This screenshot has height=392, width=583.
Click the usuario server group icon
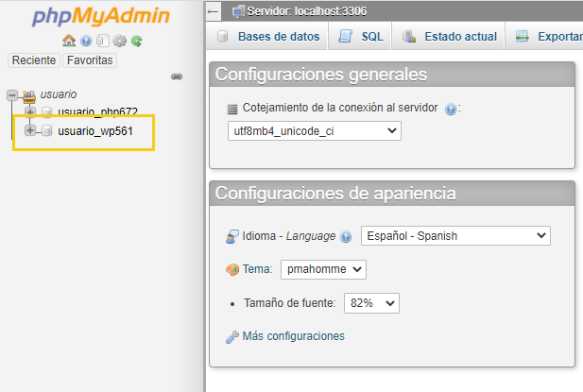29,96
